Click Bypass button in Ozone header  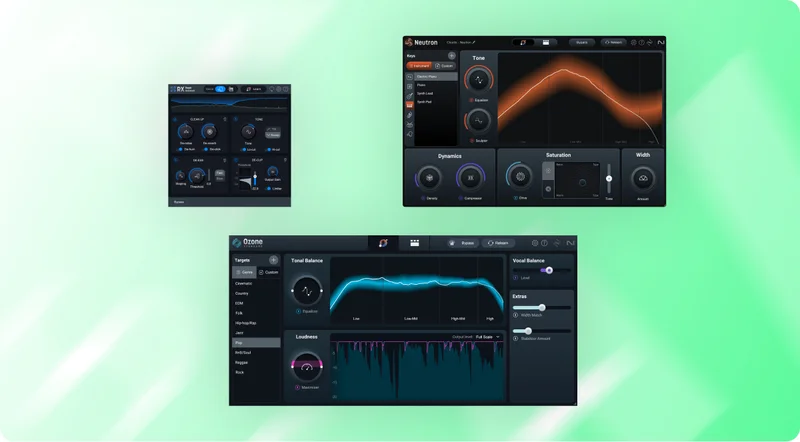tap(462, 243)
